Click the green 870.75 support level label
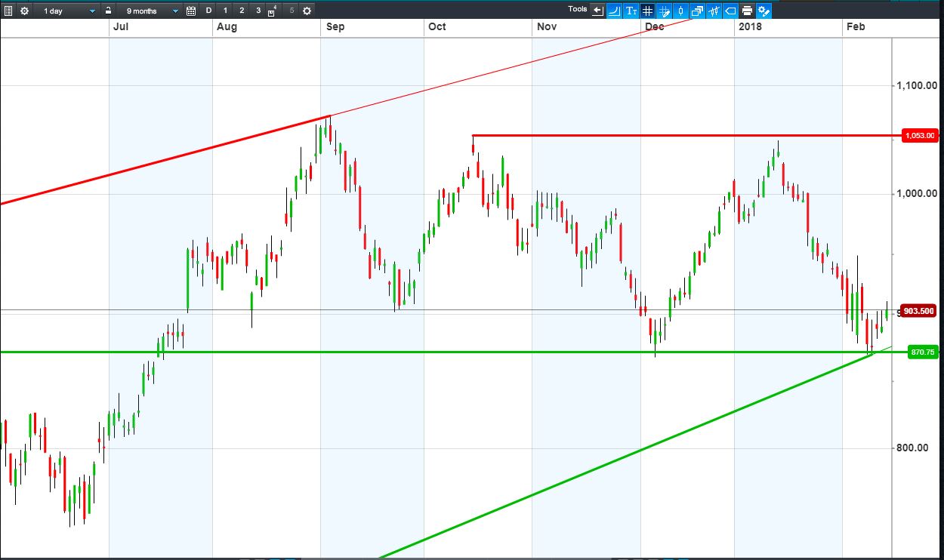Screen dimensions: 944x560 [x=923, y=352]
